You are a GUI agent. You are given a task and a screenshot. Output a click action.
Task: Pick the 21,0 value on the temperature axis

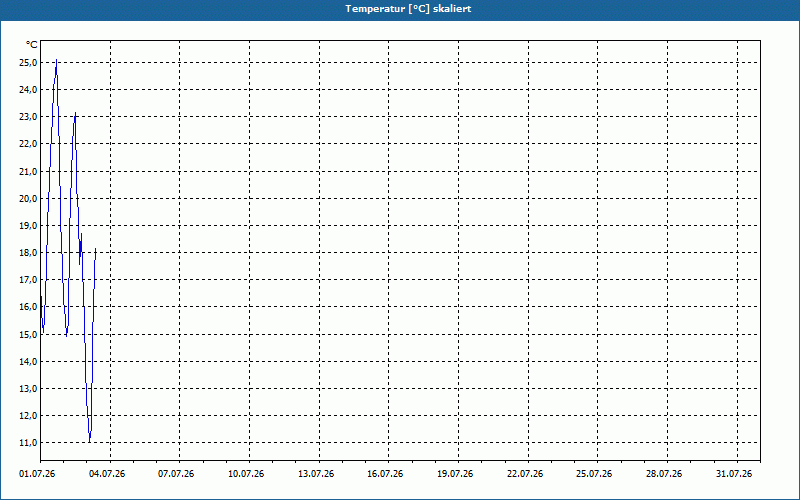coord(28,171)
